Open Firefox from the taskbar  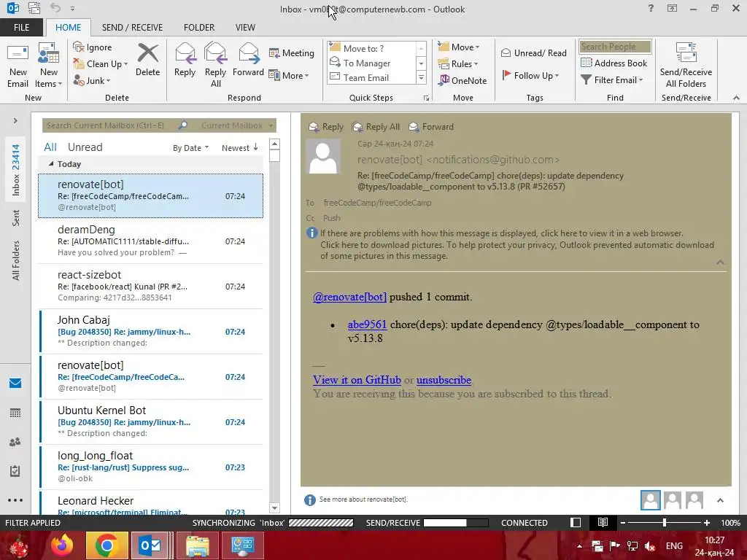point(63,545)
